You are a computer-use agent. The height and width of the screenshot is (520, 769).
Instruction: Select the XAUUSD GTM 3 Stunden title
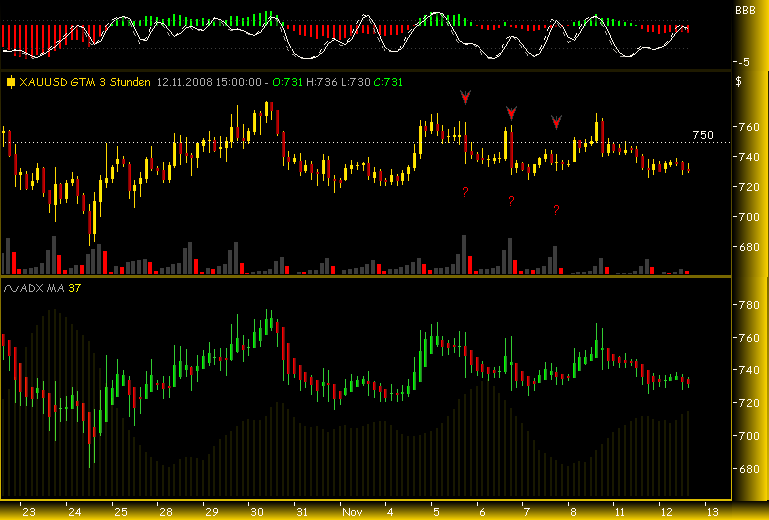[x=85, y=83]
